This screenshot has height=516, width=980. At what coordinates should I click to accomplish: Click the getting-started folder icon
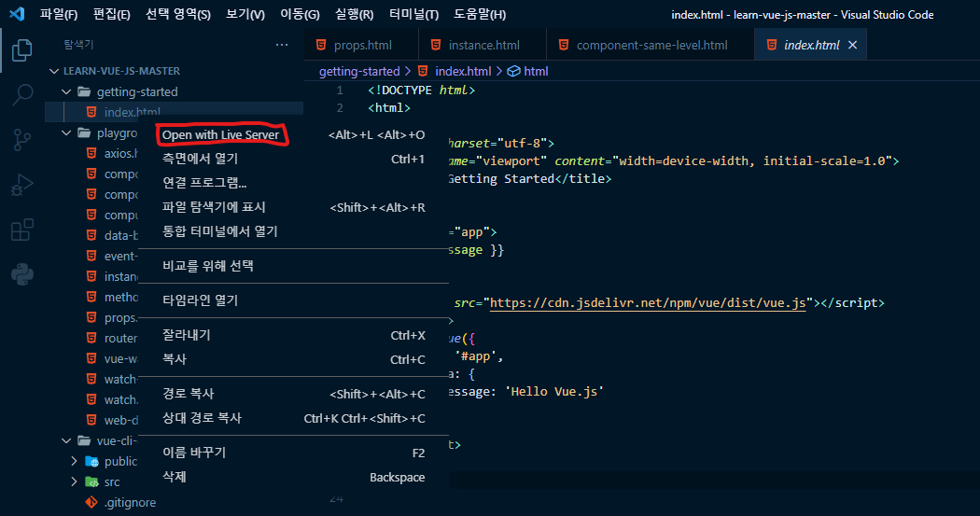(84, 91)
